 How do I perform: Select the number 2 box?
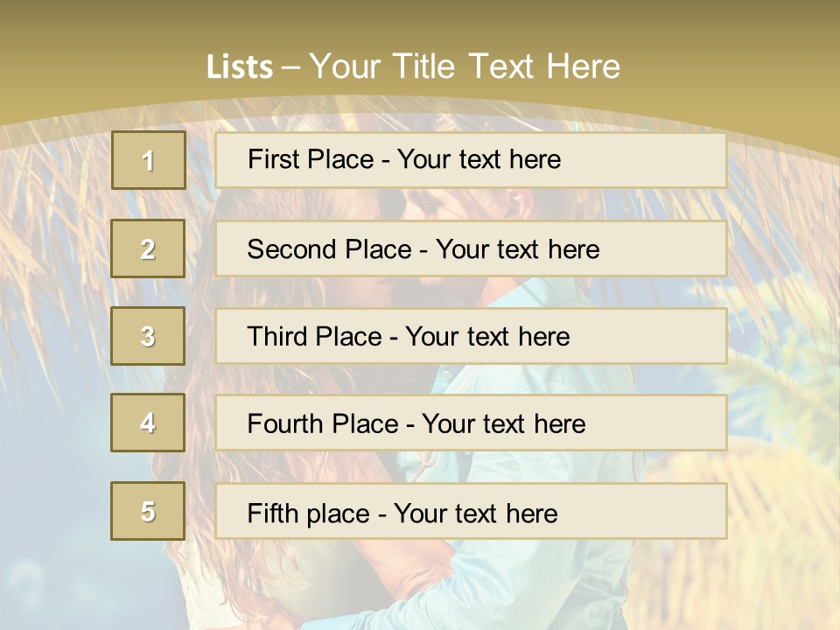click(x=148, y=248)
